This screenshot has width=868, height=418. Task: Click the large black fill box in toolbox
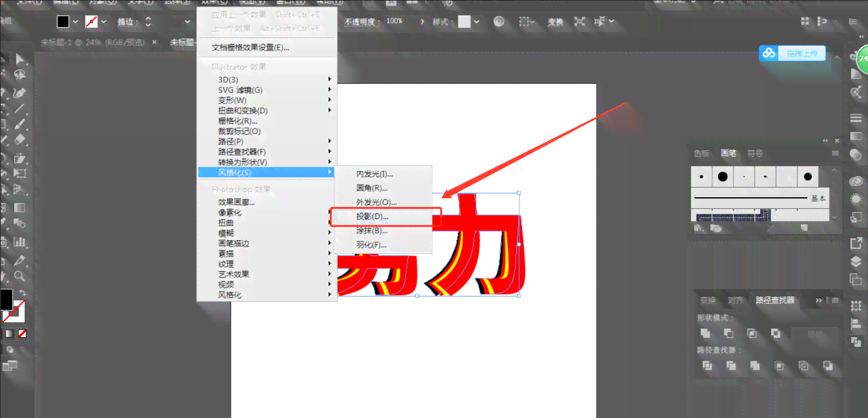pos(6,299)
